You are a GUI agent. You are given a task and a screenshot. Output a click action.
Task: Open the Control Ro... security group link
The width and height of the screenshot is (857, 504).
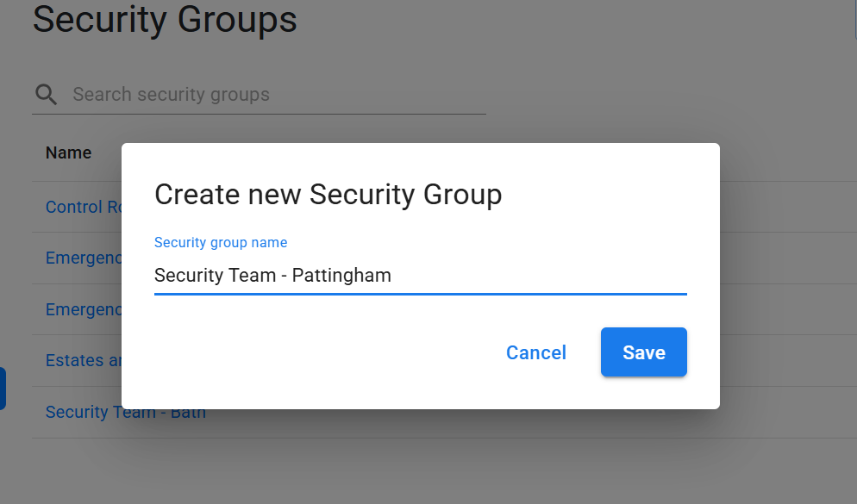click(84, 207)
